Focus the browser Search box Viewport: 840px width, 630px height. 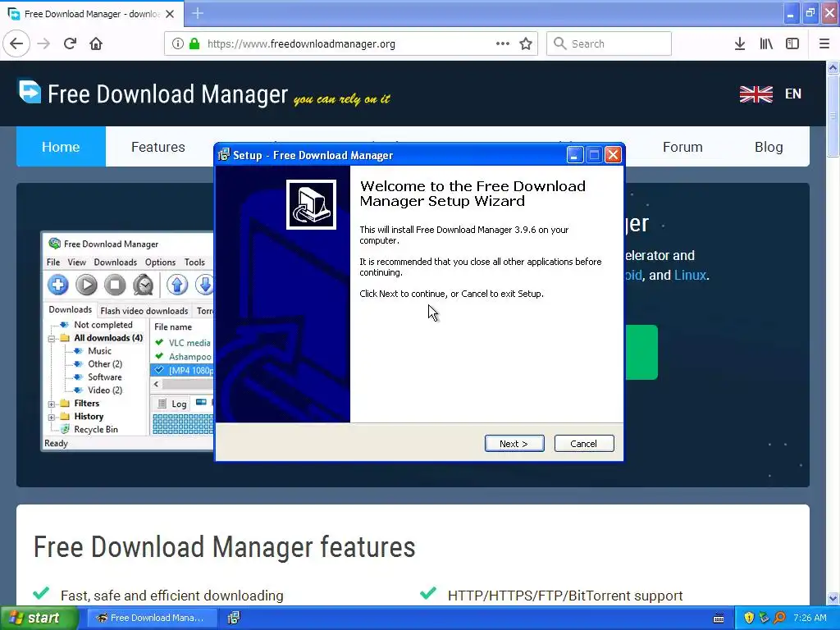(x=609, y=43)
